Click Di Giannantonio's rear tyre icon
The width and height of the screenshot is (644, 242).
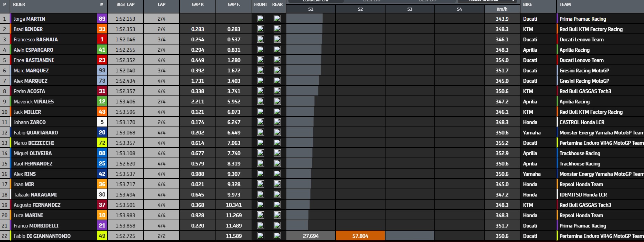click(x=277, y=236)
